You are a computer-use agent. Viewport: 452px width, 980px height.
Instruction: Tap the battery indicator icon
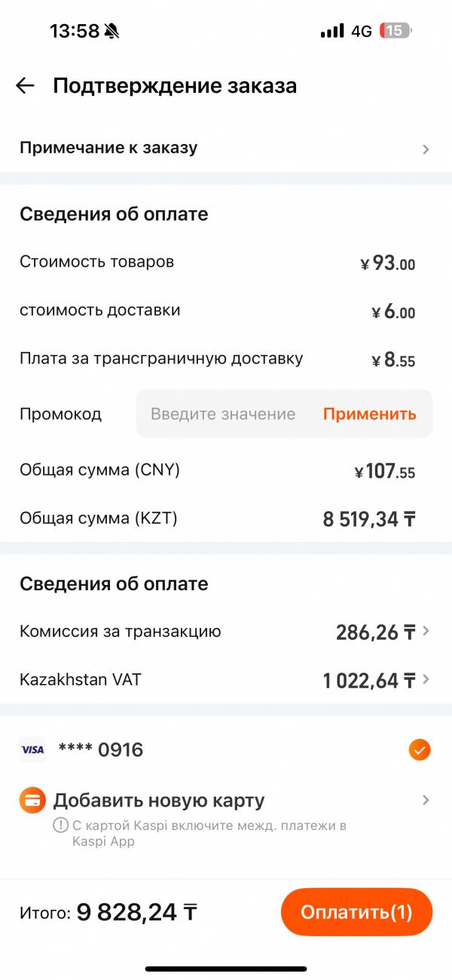pyautogui.click(x=395, y=31)
